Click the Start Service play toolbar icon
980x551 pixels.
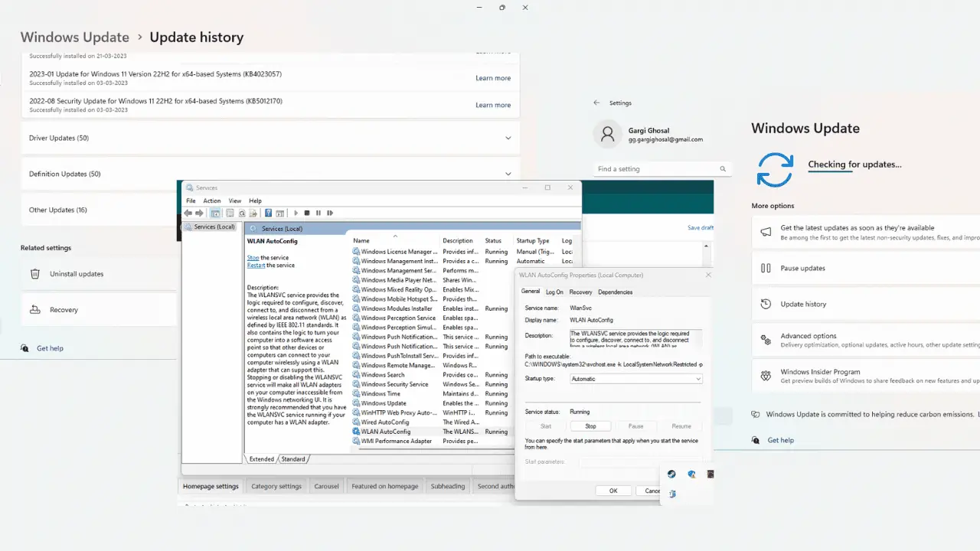(296, 213)
